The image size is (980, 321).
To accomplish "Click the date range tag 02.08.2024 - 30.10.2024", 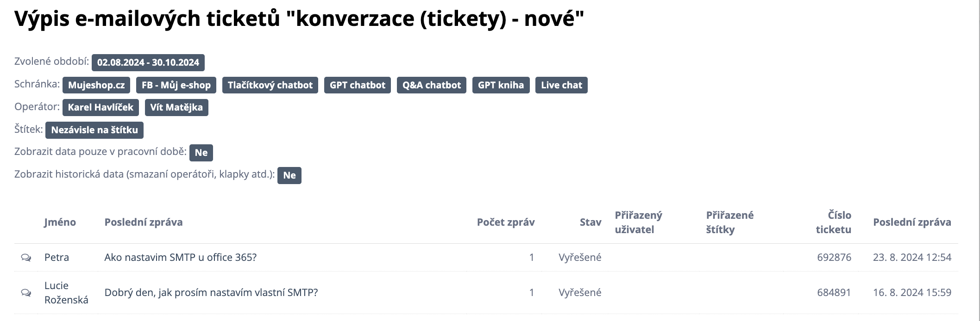I will 148,62.
